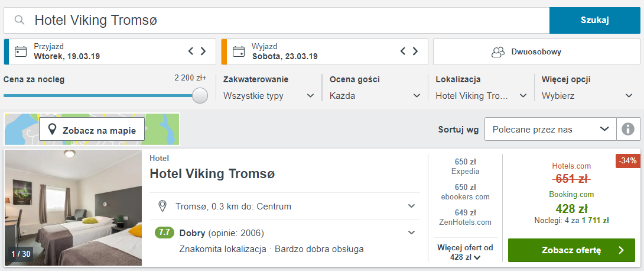Open the Więcej opcji dropdown

click(x=587, y=96)
